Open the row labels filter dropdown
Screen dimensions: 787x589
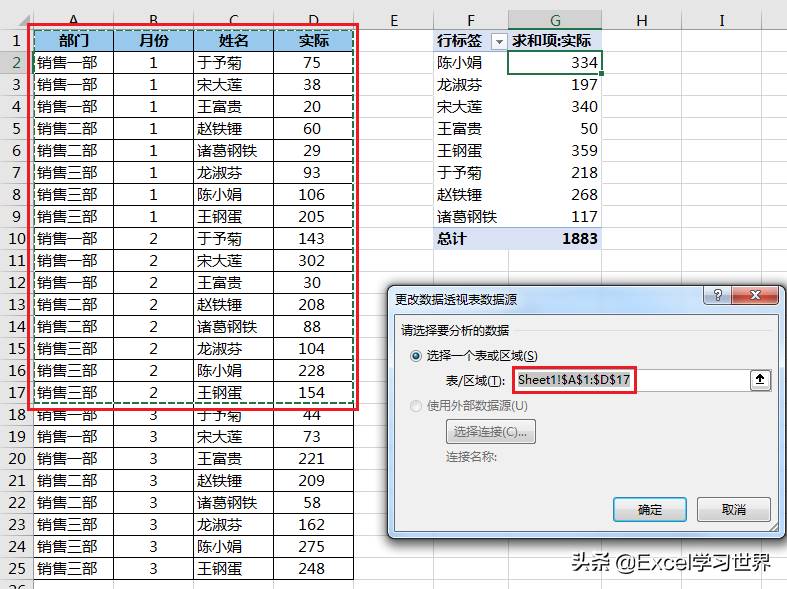point(499,42)
